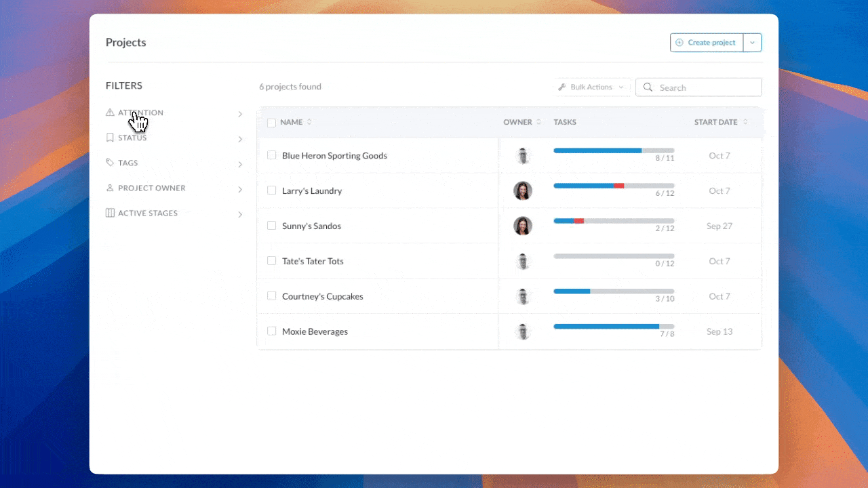Click the Sep 13 start date cell
868x488 pixels.
tap(719, 331)
